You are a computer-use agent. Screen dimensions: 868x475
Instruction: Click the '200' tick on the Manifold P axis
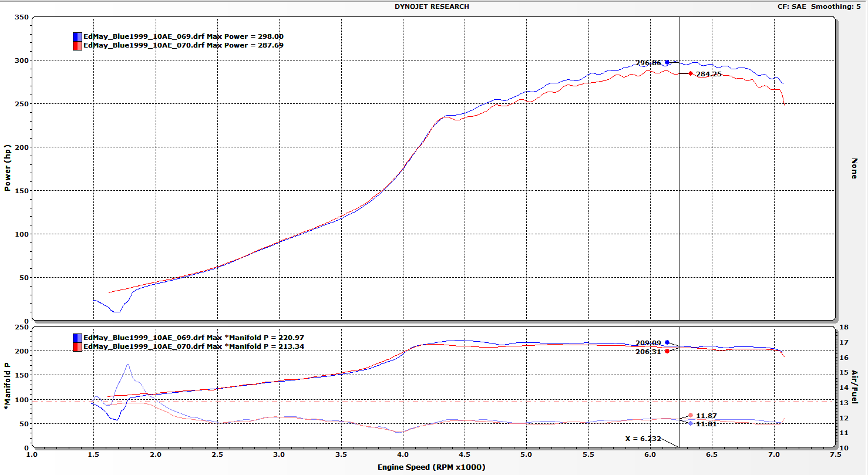tap(22, 351)
